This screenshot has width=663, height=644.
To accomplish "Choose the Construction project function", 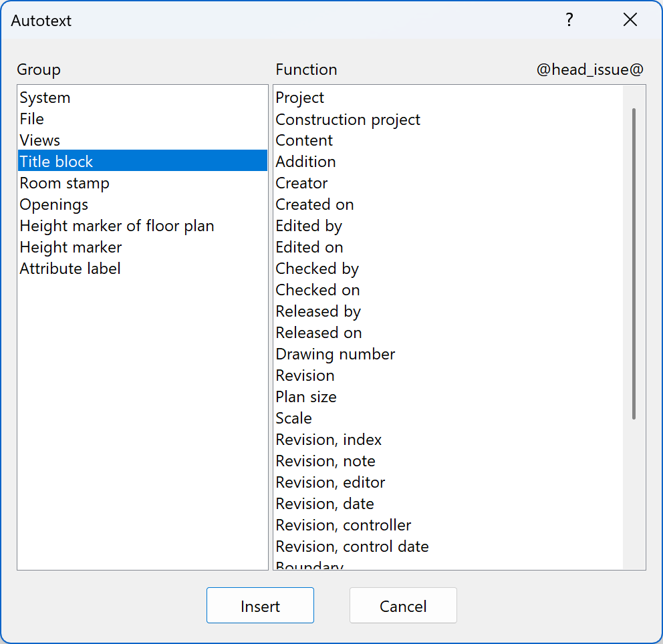I will click(348, 118).
